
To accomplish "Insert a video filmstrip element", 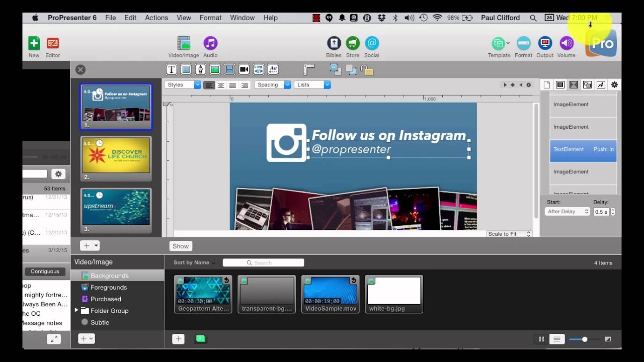I will [229, 70].
